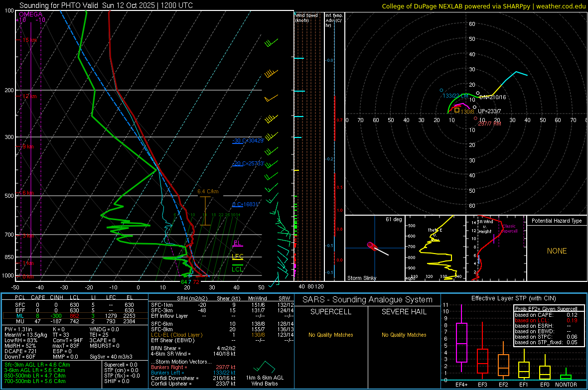The height and width of the screenshot is (390, 588).
Task: Click the Bunkers Left = 133/22 kt line
Action: point(193,373)
